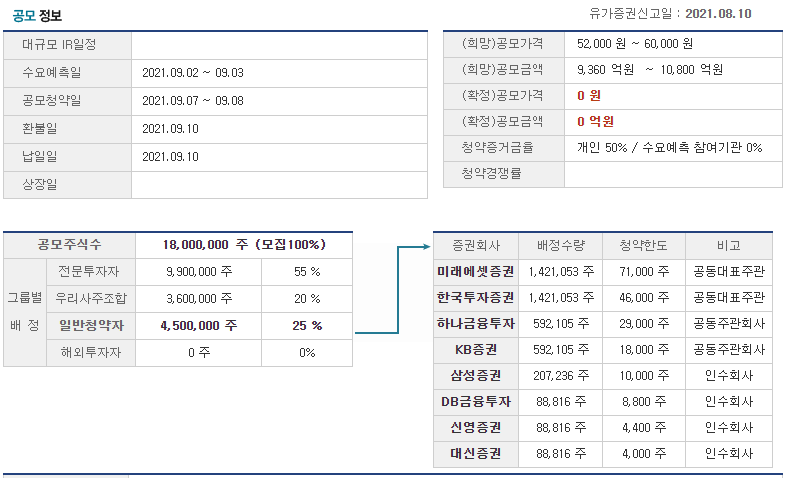Click DB금융투자 subscription limit 8,800 주
Image resolution: width=792 pixels, height=478 pixels.
click(644, 402)
